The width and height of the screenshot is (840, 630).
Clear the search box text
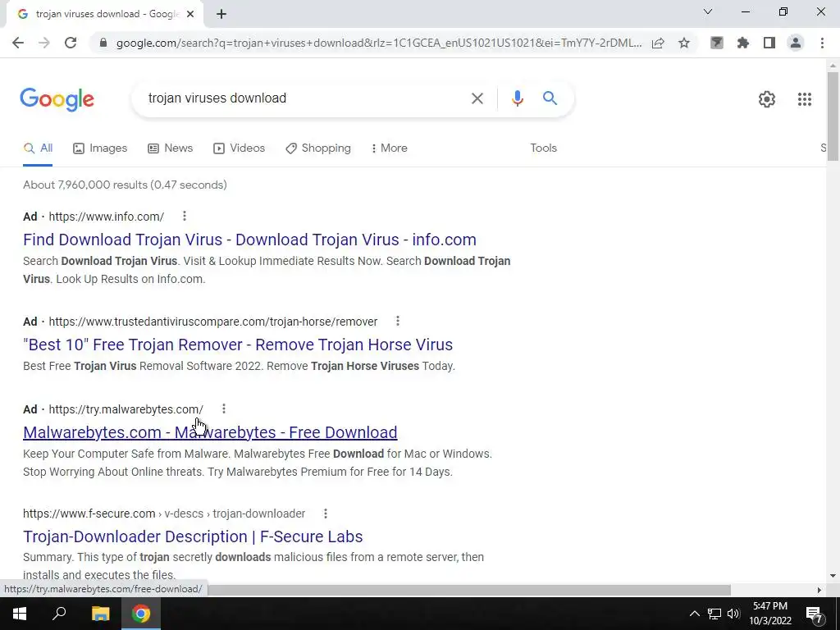click(x=477, y=98)
